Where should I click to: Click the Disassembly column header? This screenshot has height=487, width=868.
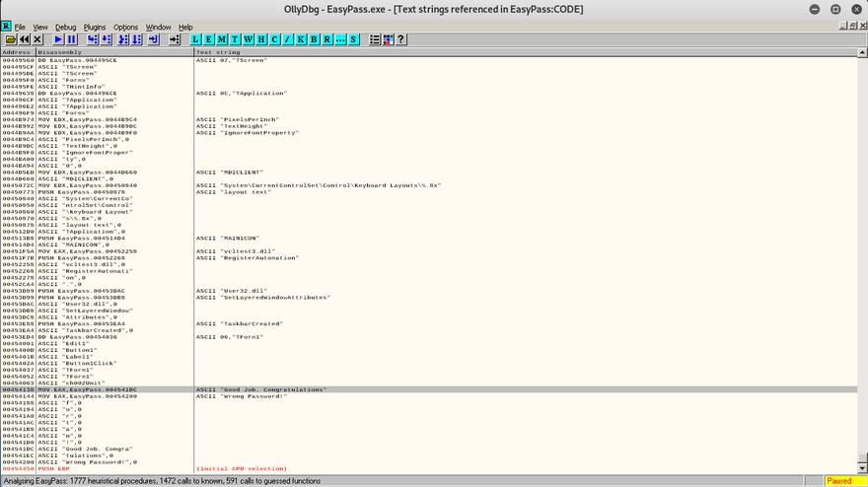pos(114,52)
